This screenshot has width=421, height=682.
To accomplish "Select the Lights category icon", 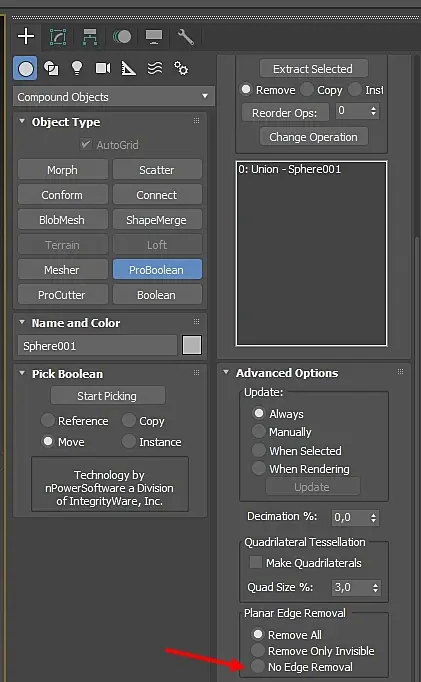I will pyautogui.click(x=77, y=68).
